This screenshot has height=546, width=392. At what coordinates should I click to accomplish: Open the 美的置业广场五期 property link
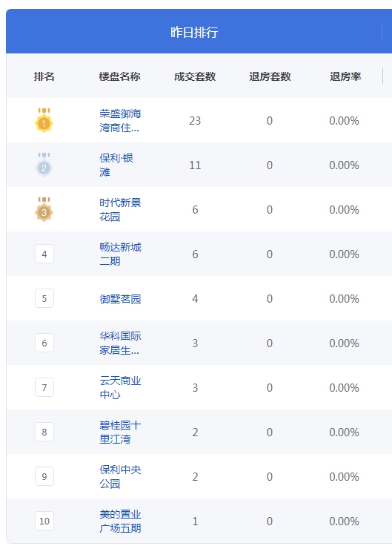[120, 521]
